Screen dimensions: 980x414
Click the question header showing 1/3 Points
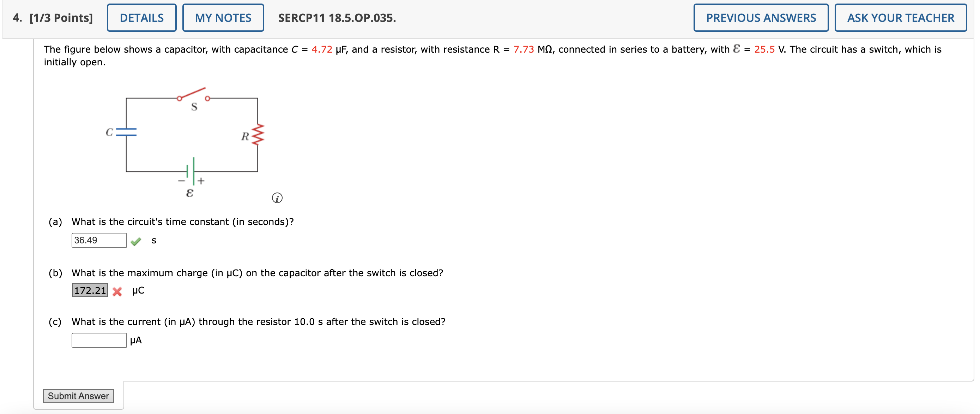(61, 18)
